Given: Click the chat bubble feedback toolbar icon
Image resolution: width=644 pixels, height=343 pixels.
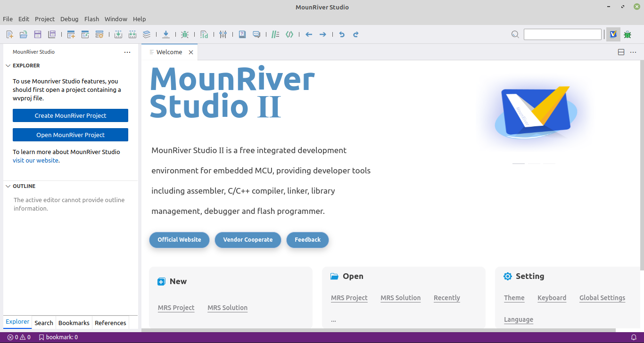Looking at the screenshot, I should click(x=256, y=34).
